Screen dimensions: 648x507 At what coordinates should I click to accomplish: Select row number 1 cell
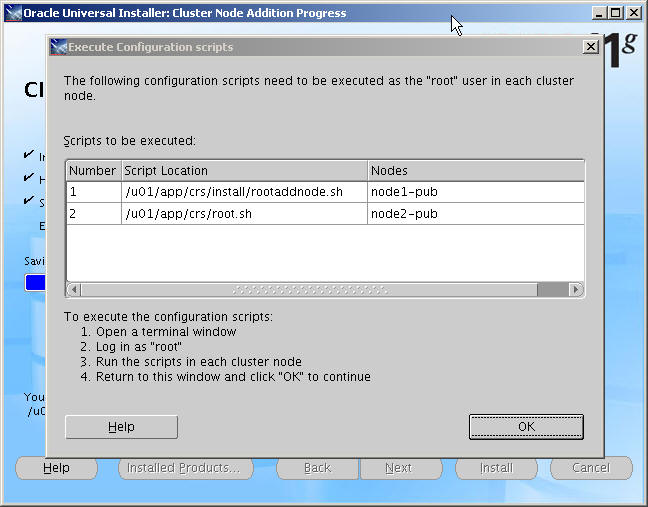click(x=94, y=192)
